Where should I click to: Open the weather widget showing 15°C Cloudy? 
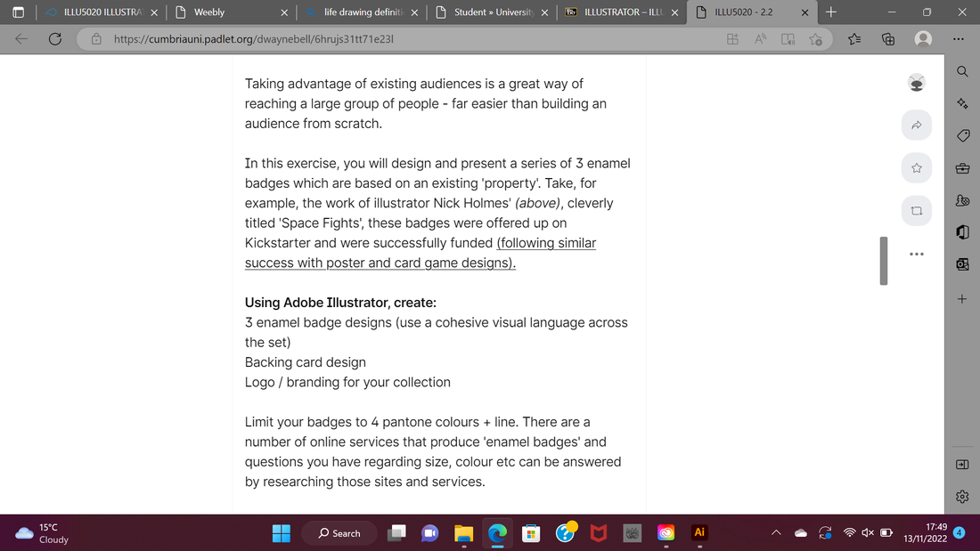(x=41, y=533)
